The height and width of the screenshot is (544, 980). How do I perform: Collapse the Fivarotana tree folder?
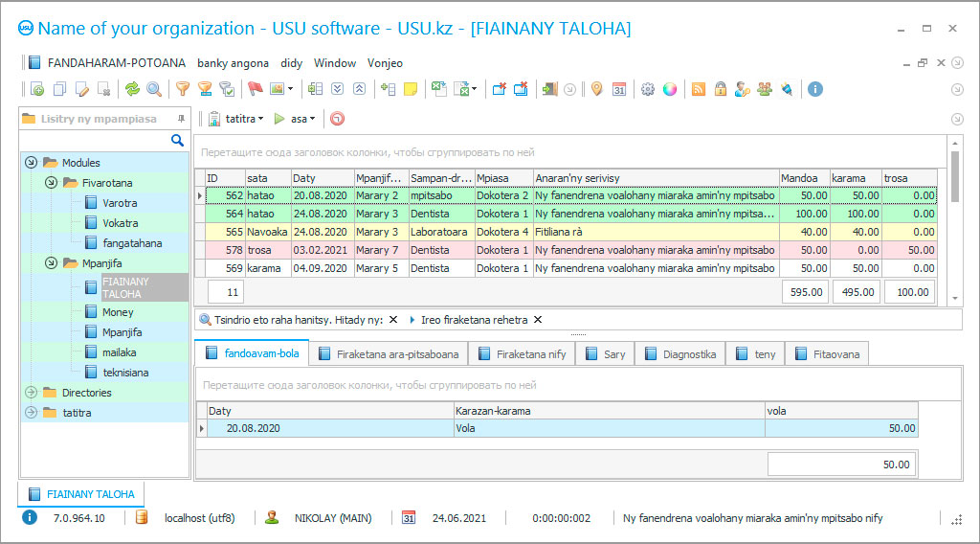tap(51, 182)
